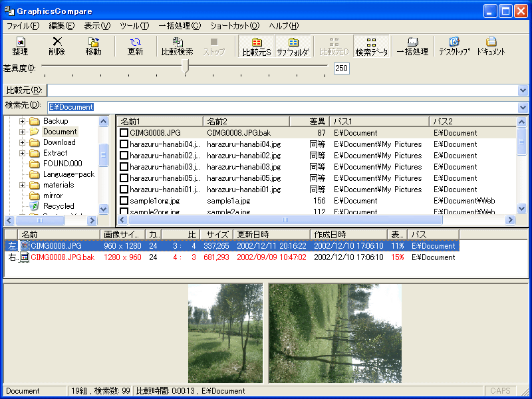Click the 検索先 field with E:¥Document
Image resolution: width=532 pixels, height=399 pixels.
[x=282, y=107]
